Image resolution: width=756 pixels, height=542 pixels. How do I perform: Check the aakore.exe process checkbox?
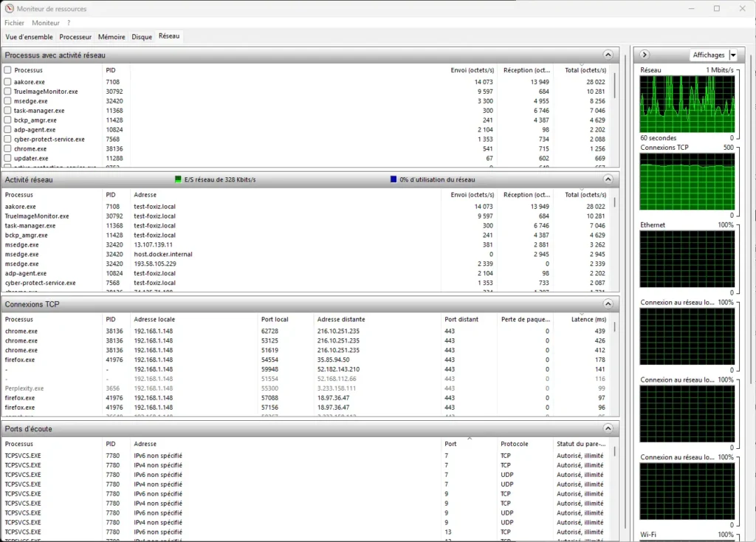click(x=8, y=82)
